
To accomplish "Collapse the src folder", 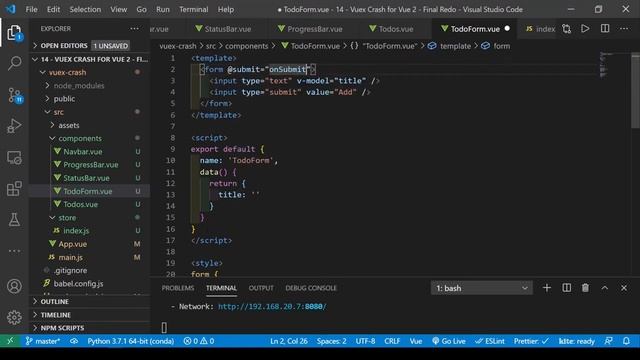I will (89, 112).
